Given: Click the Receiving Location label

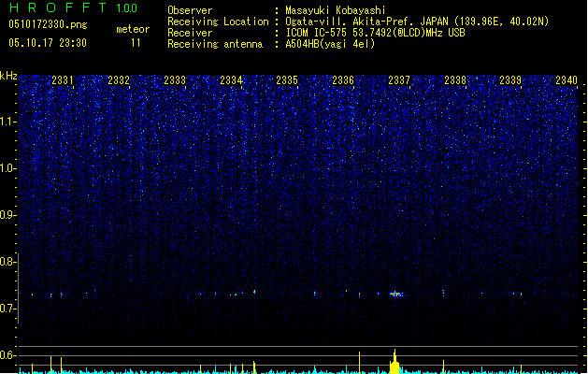Looking at the screenshot, I should 218,22.
